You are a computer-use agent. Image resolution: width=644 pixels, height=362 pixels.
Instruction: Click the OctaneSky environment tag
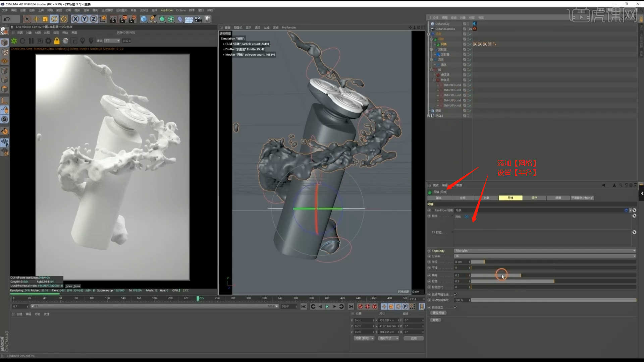[x=475, y=24]
